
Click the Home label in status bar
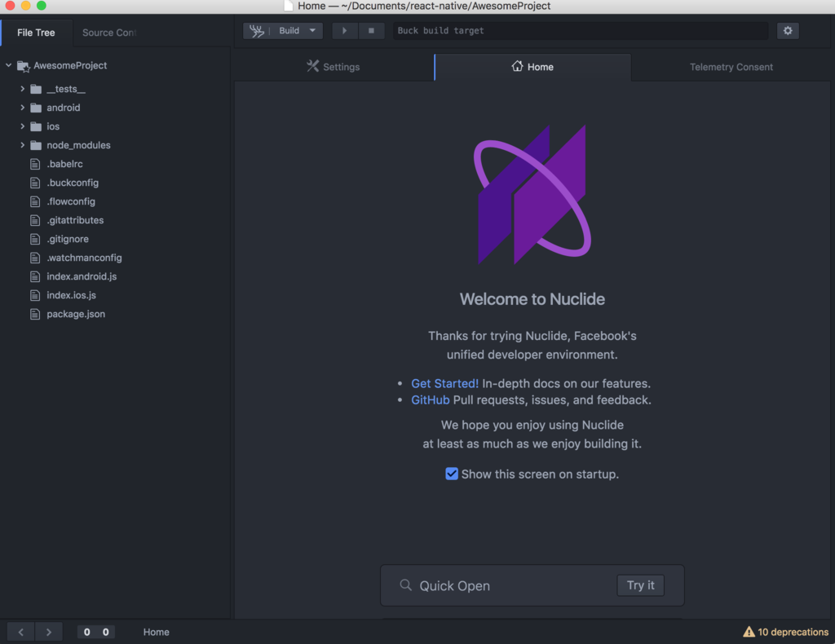pos(156,632)
